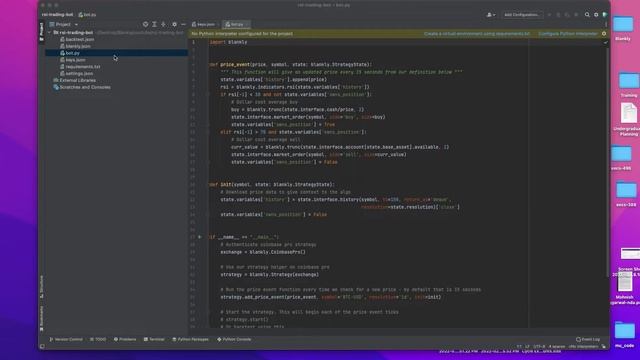This screenshot has height=360, width=640.
Task: Open the Python Console tool window
Action: click(x=234, y=339)
